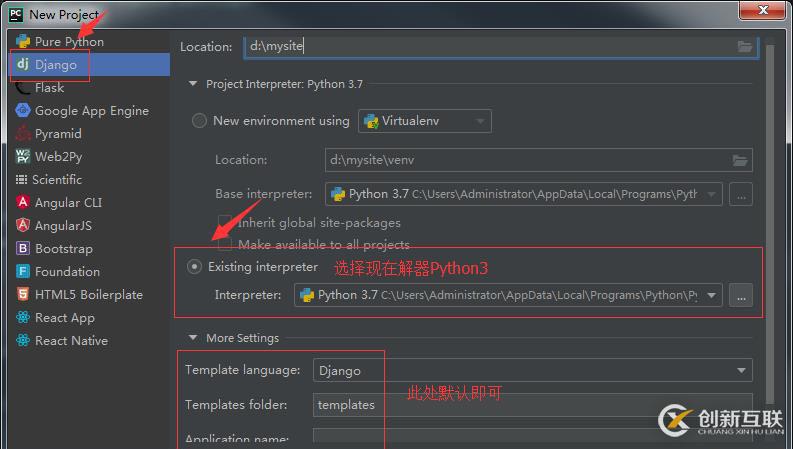The width and height of the screenshot is (793, 449).
Task: Click the HTML5 Boilerplate icon
Action: (x=23, y=294)
